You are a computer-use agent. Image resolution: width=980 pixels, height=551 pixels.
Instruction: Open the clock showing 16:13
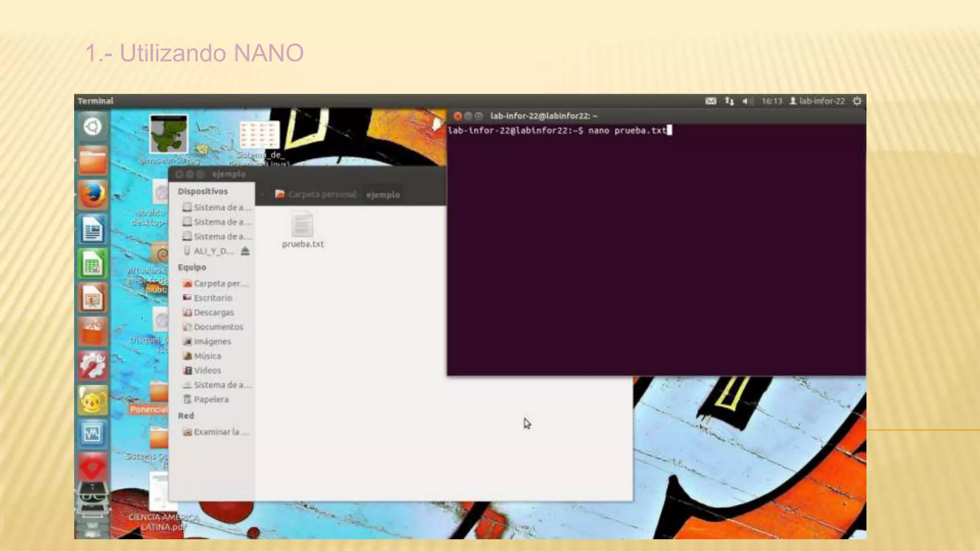click(x=772, y=101)
